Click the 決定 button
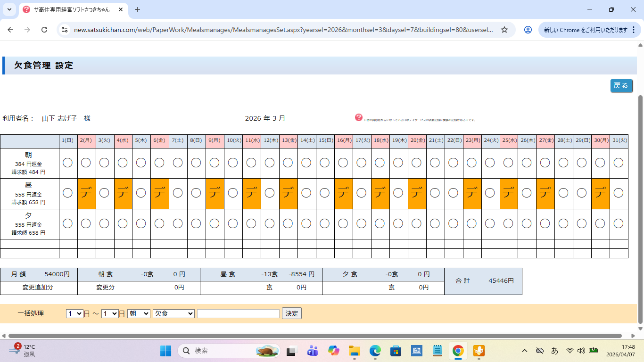This screenshot has height=362, width=644. pyautogui.click(x=291, y=313)
